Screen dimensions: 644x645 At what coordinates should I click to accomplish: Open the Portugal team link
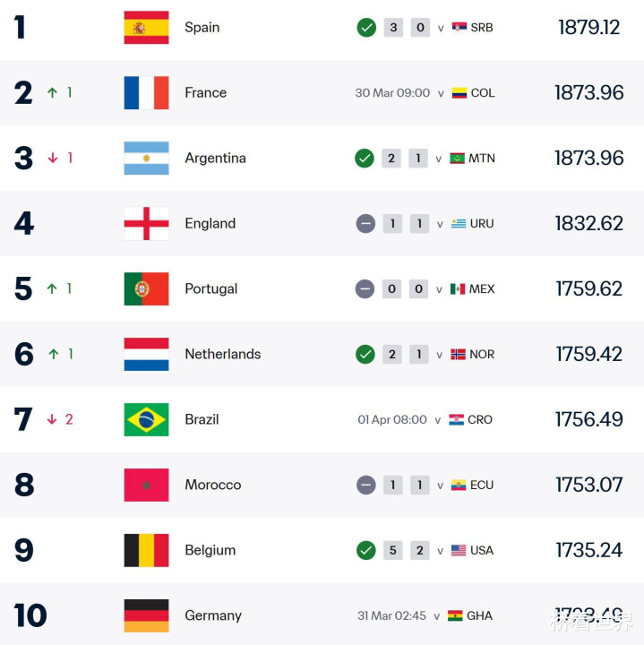click(211, 288)
